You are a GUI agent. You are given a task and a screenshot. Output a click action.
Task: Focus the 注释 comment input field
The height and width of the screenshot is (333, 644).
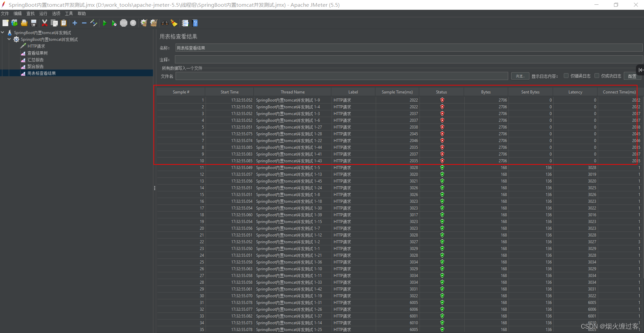click(x=409, y=60)
